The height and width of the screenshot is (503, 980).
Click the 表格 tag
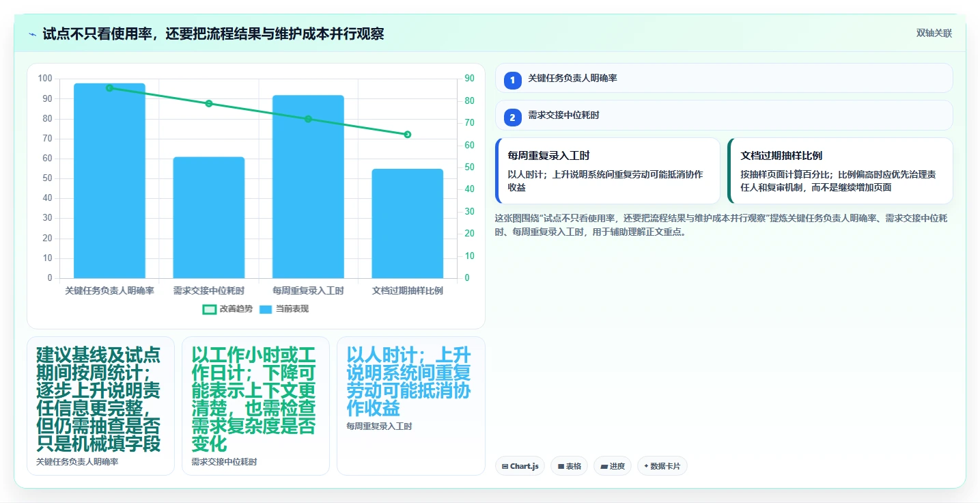pyautogui.click(x=569, y=466)
